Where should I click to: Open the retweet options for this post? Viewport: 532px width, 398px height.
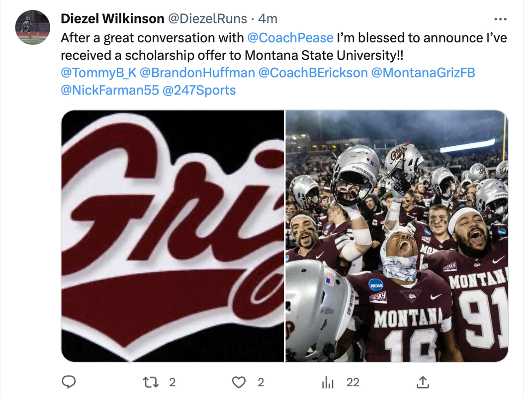pyautogui.click(x=150, y=382)
